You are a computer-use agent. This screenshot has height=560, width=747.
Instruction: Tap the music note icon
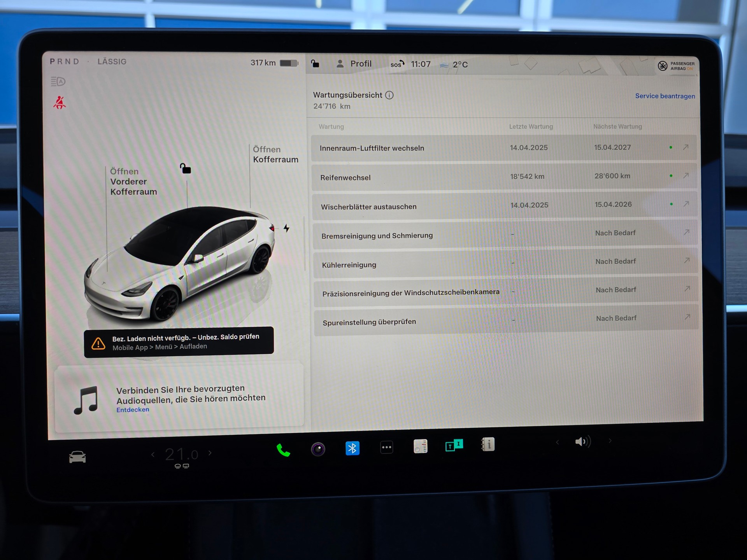click(86, 400)
